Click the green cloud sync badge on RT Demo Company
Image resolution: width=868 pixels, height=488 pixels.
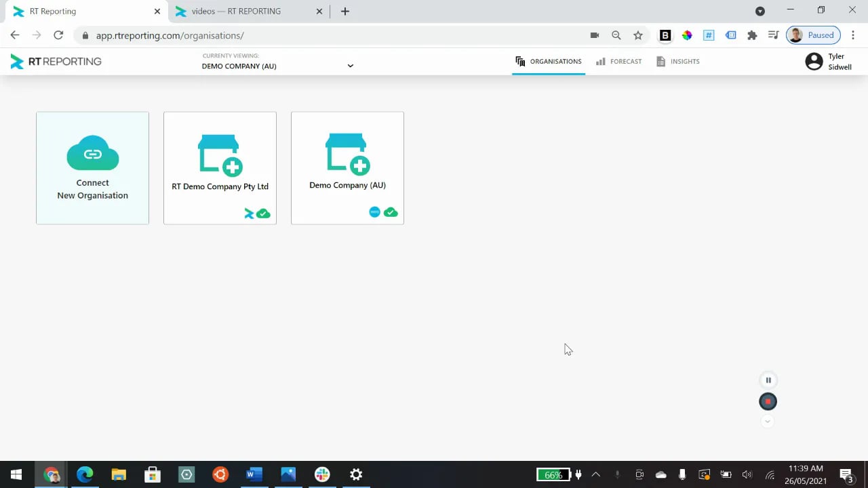(x=263, y=213)
